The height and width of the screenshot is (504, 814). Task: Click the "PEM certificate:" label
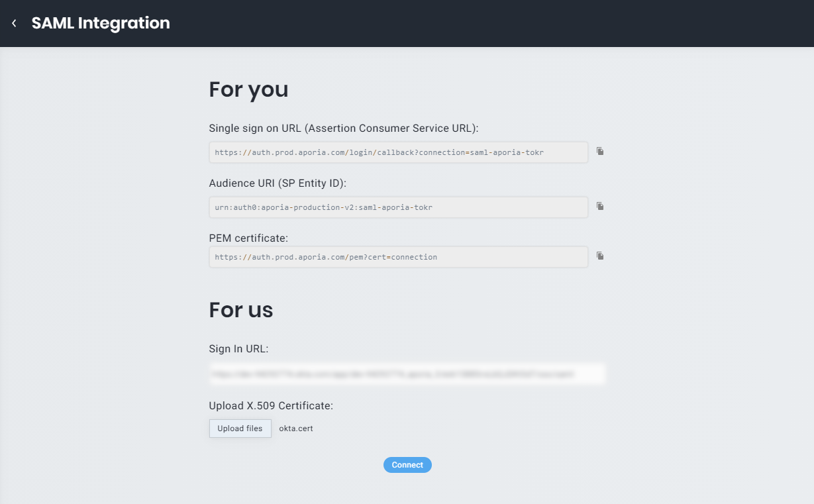coord(248,238)
